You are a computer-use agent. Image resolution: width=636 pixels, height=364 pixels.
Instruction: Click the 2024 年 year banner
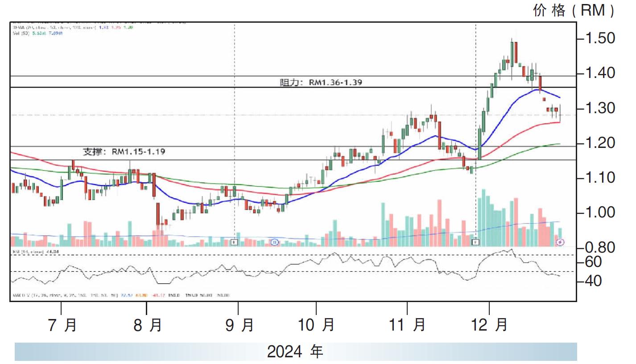click(x=295, y=352)
